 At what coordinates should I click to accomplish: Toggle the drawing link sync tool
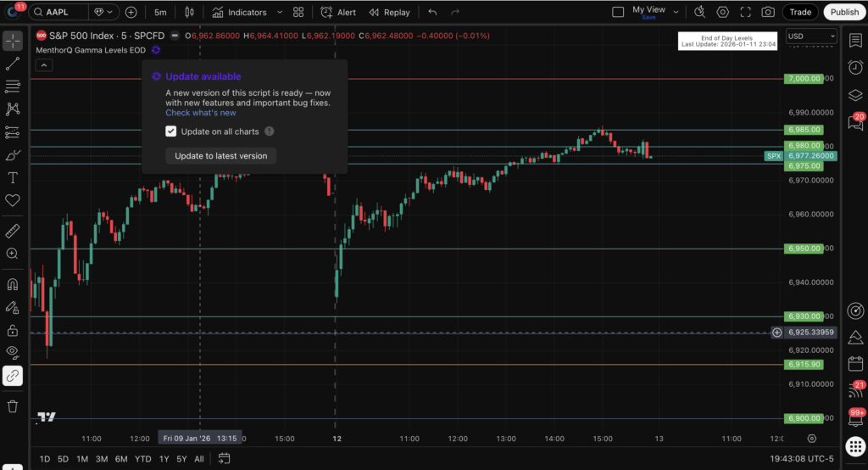point(13,376)
